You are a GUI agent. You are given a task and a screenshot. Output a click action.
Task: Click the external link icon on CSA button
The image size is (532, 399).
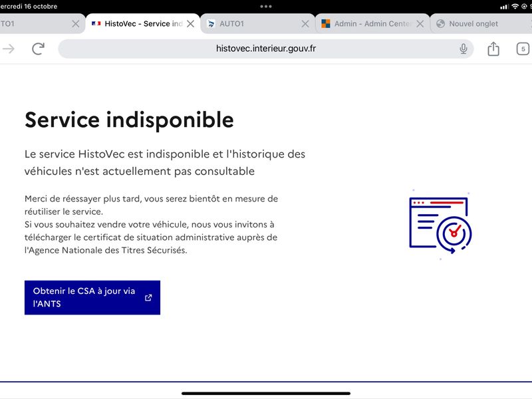[x=148, y=297]
